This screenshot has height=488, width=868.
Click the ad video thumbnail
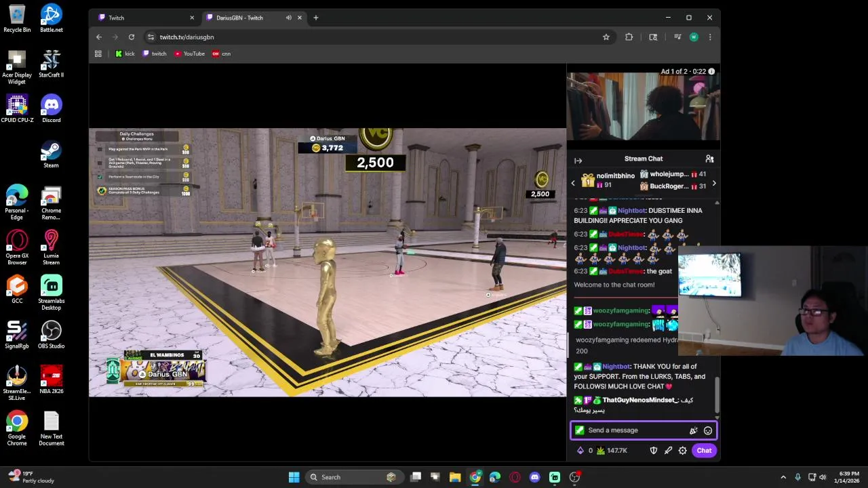tap(644, 106)
